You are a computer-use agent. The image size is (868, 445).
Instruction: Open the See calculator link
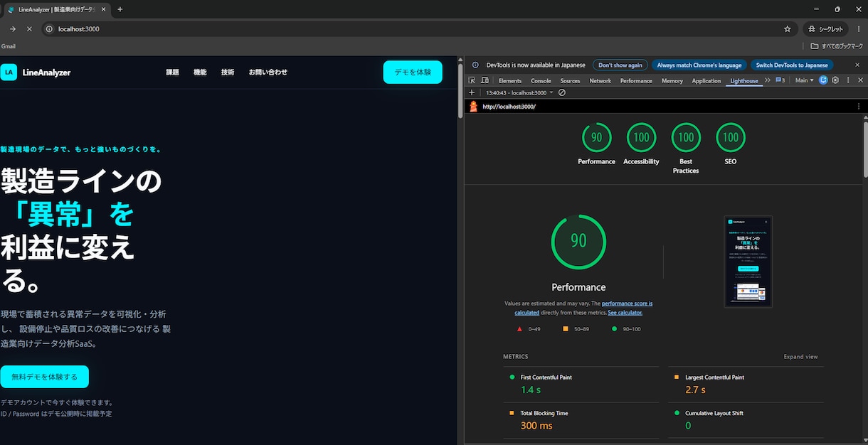tap(625, 312)
